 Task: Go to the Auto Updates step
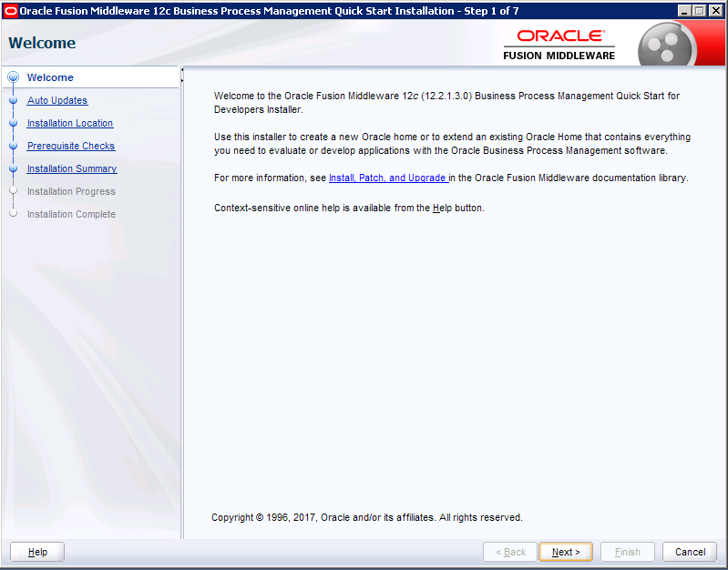pos(57,100)
